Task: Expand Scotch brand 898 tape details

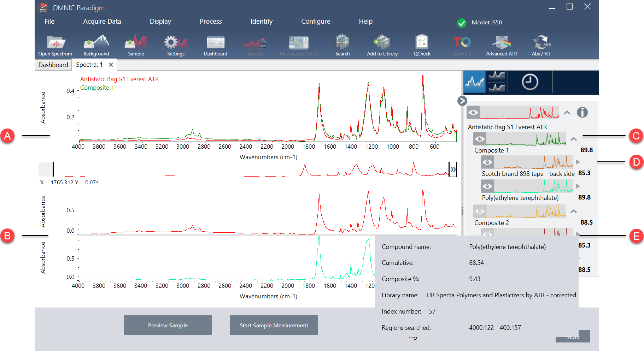Action: pyautogui.click(x=578, y=162)
